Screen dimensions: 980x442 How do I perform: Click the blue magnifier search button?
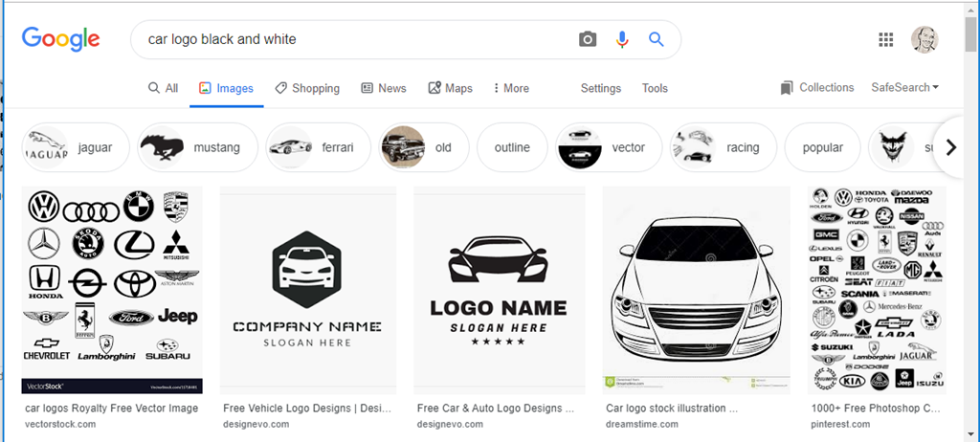(657, 39)
